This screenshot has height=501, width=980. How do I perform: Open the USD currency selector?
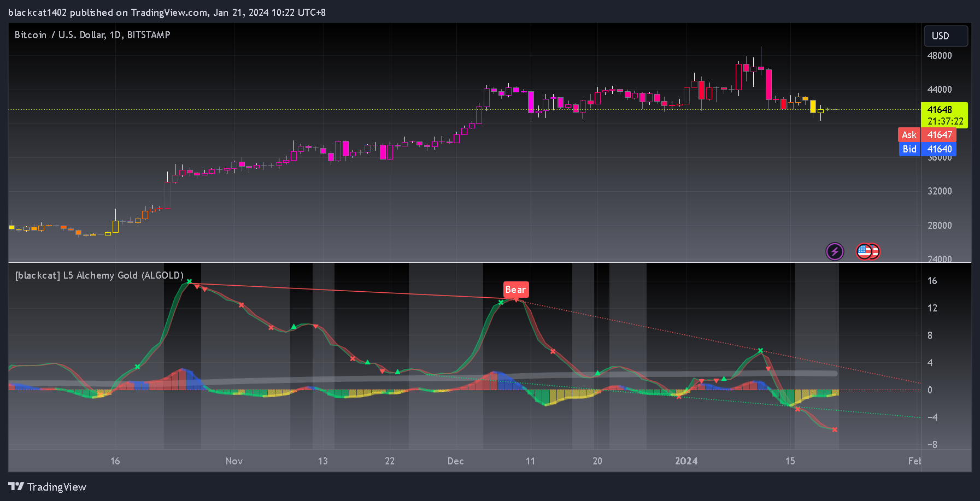click(x=946, y=36)
